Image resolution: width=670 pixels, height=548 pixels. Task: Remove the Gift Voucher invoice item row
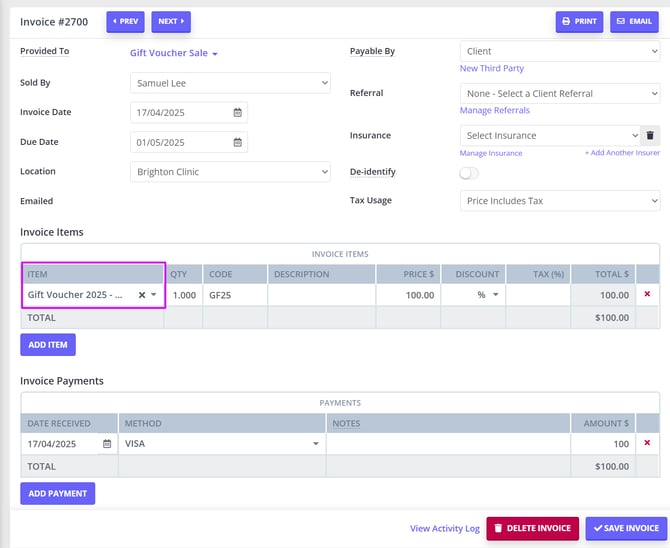click(x=647, y=294)
